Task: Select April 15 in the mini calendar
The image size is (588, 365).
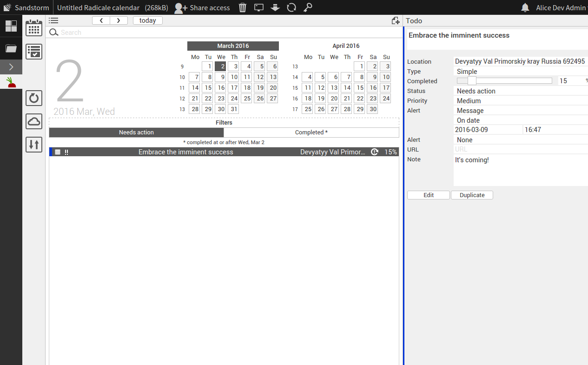Action: point(359,88)
